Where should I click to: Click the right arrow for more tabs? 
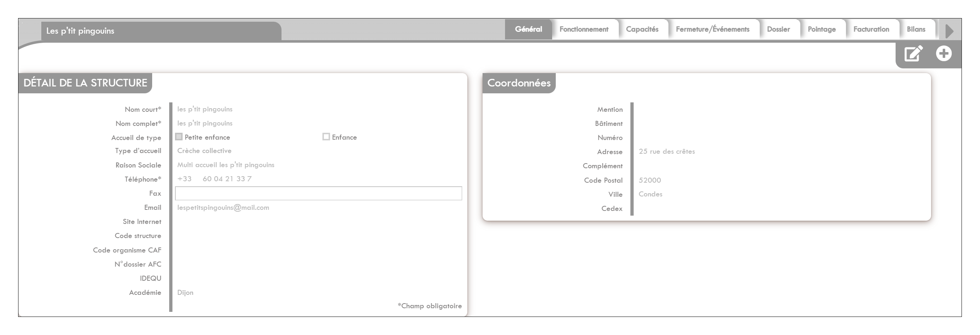point(949,31)
